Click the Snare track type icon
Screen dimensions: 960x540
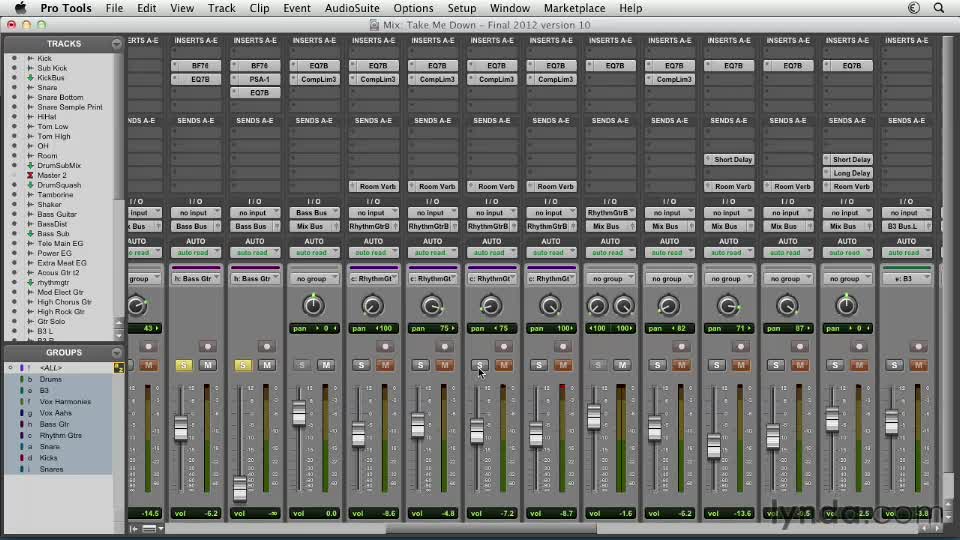tap(30, 88)
